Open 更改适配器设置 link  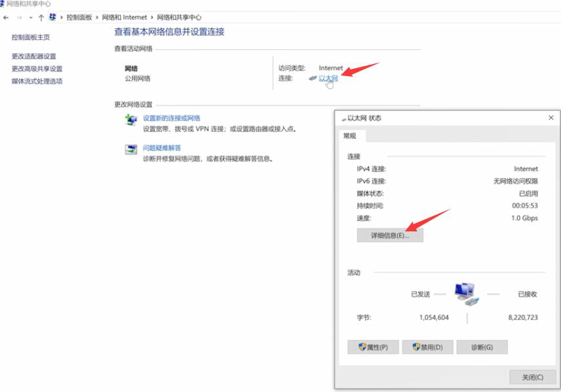click(x=33, y=56)
